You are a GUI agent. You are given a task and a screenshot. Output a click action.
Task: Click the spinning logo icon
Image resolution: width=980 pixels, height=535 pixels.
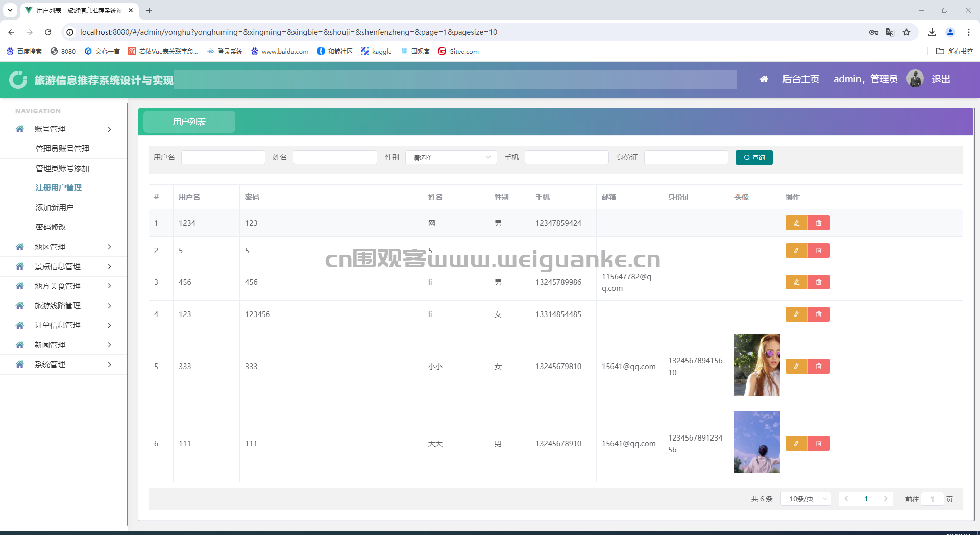[18, 80]
